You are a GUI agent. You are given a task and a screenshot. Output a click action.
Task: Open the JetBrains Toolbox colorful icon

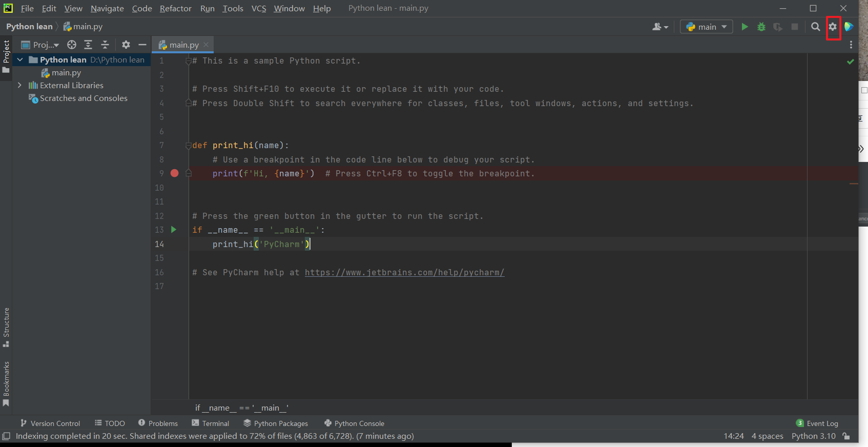[x=849, y=27]
